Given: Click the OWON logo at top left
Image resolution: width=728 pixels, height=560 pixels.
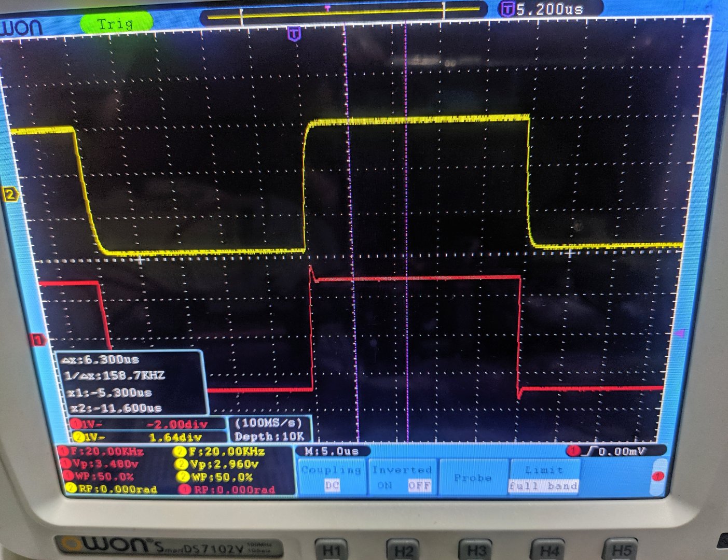Looking at the screenshot, I should click(22, 27).
